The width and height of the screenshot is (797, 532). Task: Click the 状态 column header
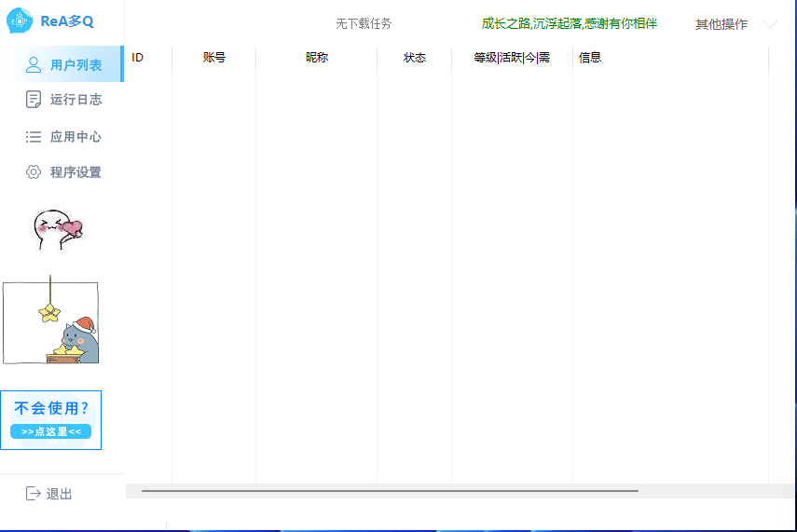pos(415,58)
